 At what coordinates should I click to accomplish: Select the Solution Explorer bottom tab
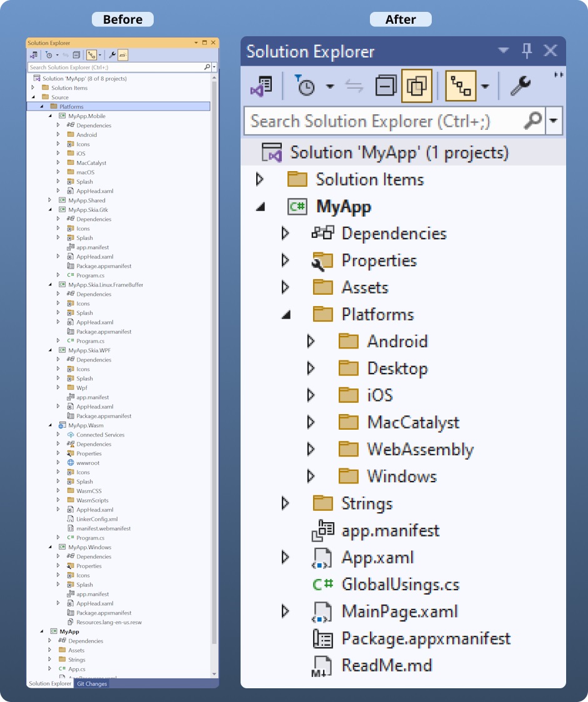point(50,683)
